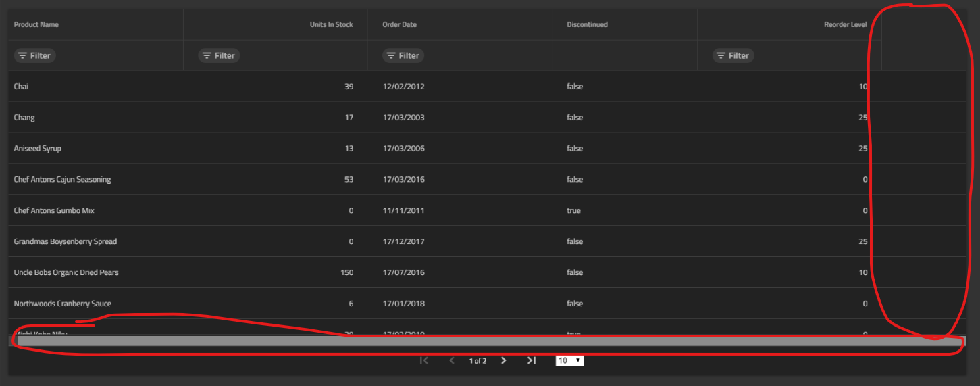The width and height of the screenshot is (980, 386).
Task: Click units in stock value 53
Action: 349,180
